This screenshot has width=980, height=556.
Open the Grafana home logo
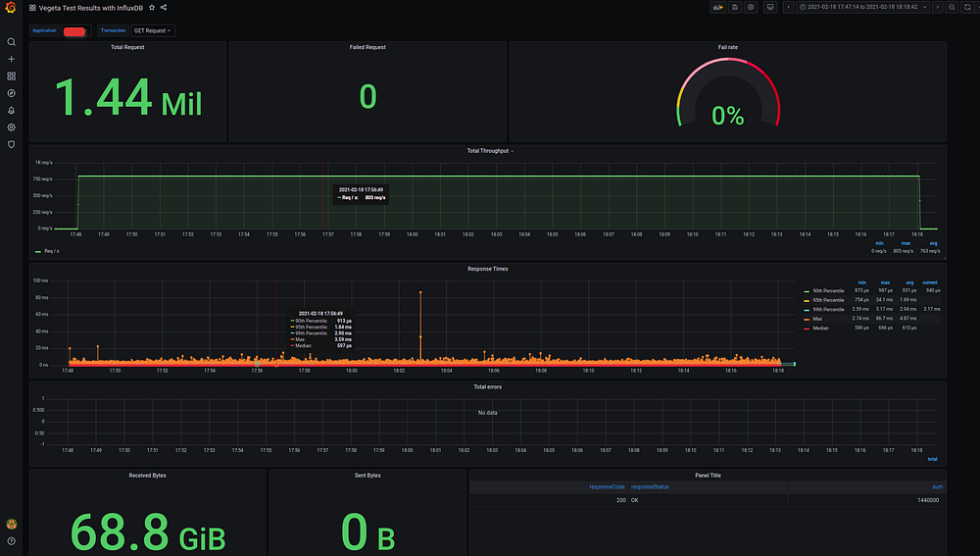tap(11, 8)
